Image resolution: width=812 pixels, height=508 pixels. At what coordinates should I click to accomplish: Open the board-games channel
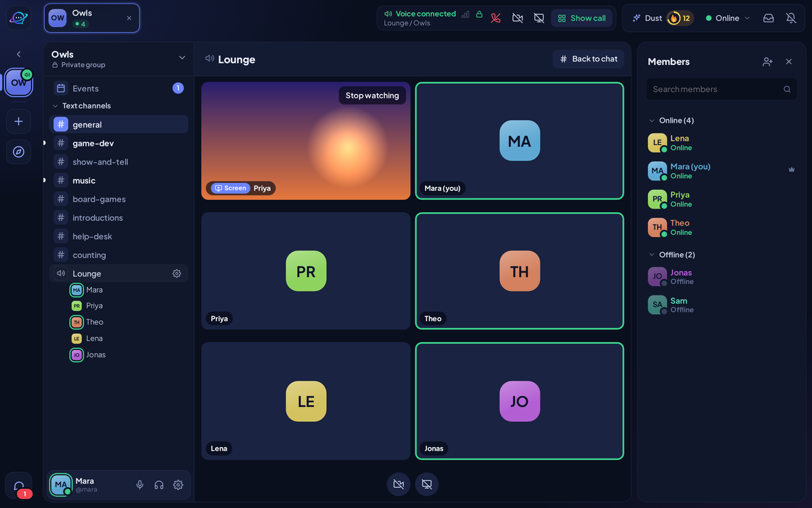[x=118, y=199]
